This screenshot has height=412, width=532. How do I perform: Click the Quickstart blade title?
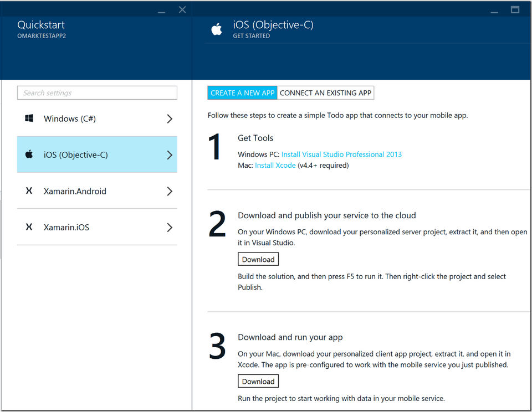(x=40, y=25)
